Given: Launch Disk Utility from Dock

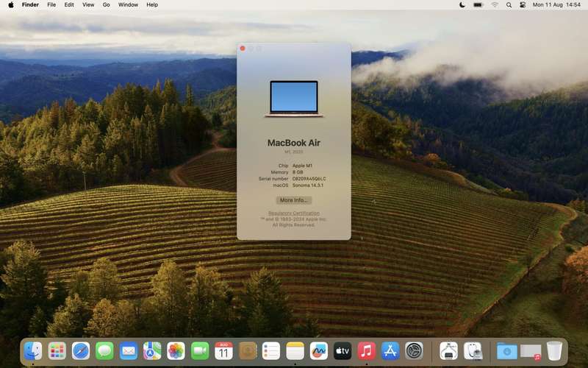Looking at the screenshot, I should pos(473,351).
